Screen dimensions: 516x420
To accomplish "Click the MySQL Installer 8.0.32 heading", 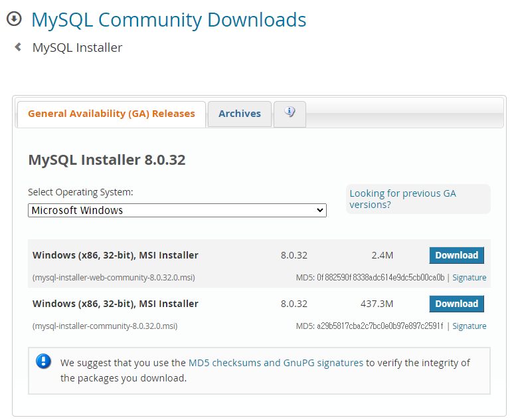I will (x=107, y=159).
